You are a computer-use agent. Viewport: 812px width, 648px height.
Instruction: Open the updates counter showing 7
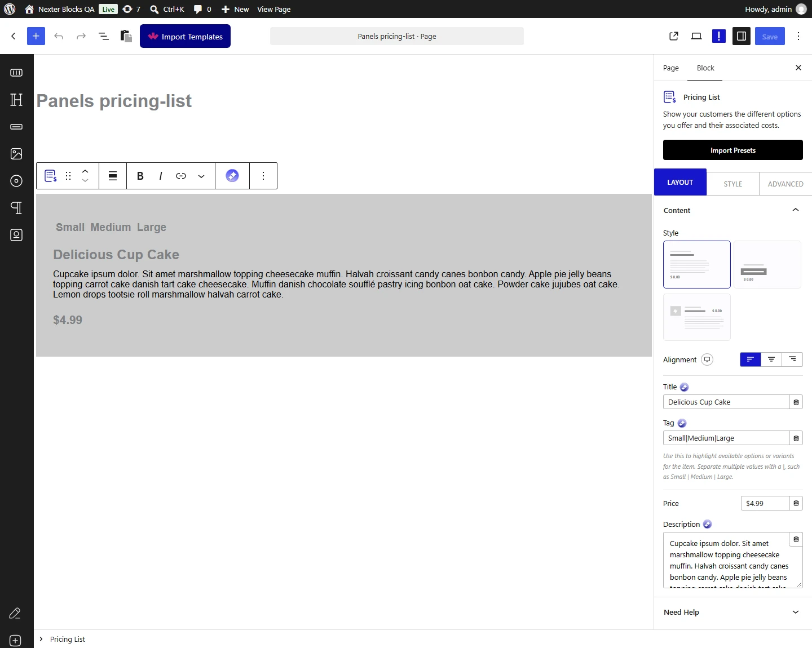coord(131,9)
